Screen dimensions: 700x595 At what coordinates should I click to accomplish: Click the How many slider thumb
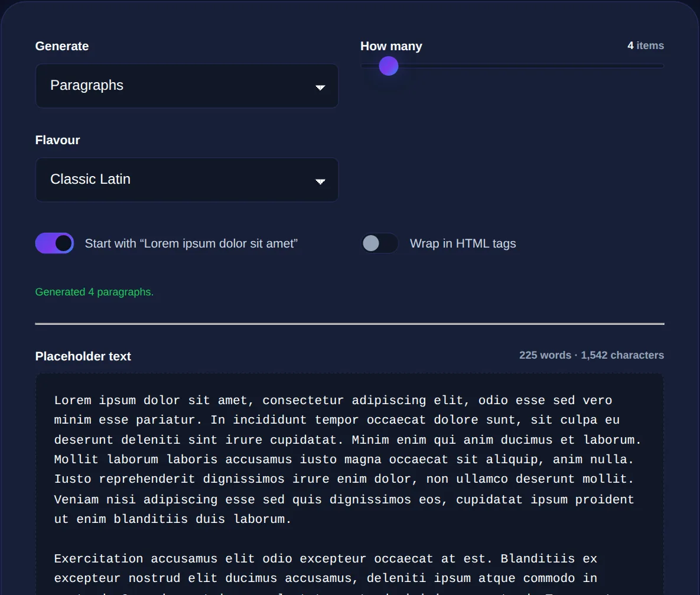(x=388, y=66)
